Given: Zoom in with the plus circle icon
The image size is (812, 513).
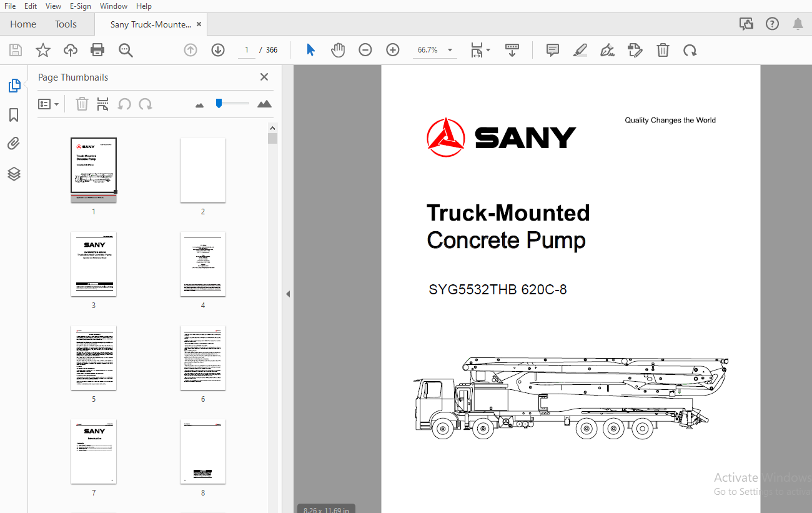Looking at the screenshot, I should pyautogui.click(x=393, y=50).
